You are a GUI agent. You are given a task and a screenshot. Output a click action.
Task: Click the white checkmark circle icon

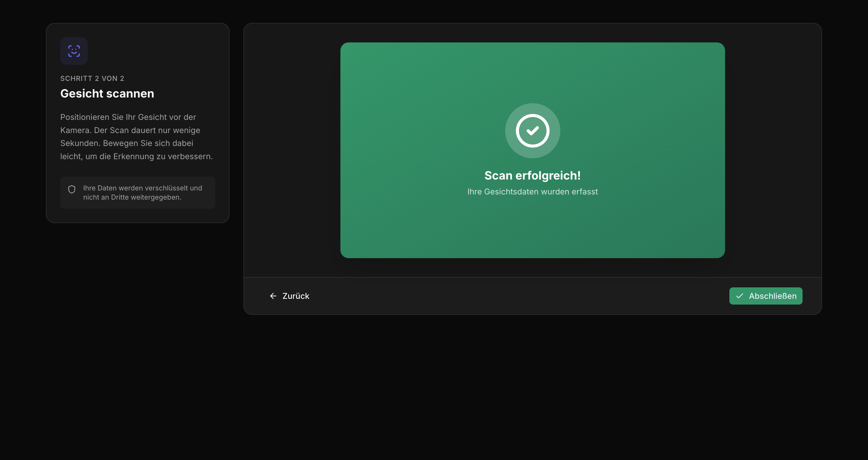(532, 131)
